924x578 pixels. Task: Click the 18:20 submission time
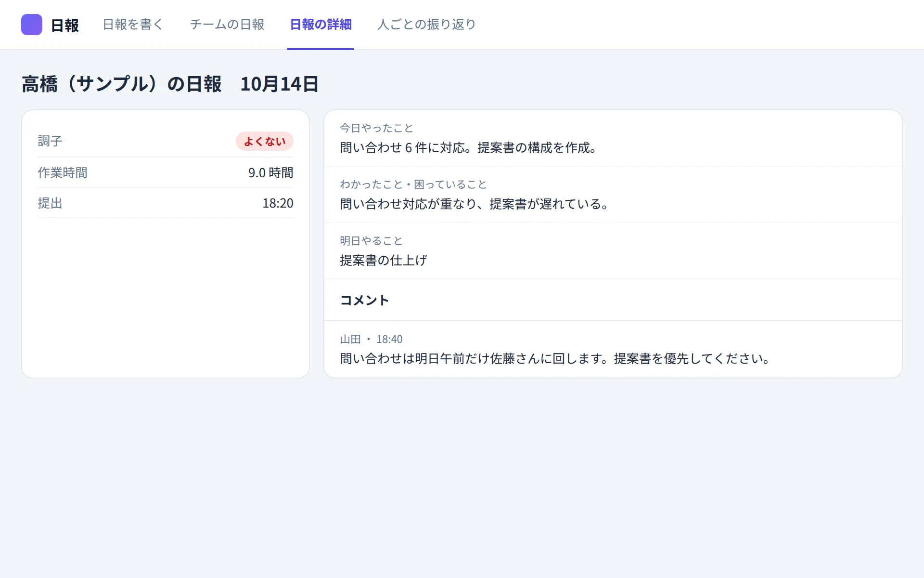[x=278, y=203]
